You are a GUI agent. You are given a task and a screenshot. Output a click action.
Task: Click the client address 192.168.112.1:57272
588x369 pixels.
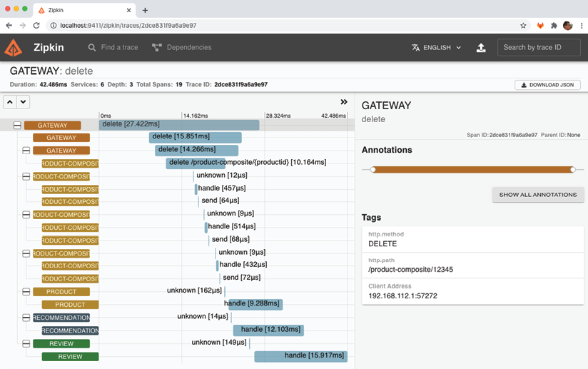(x=402, y=296)
